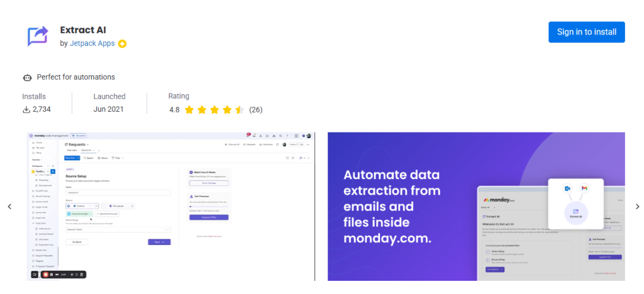Open the purple promo banner thumbnail

[x=476, y=207]
